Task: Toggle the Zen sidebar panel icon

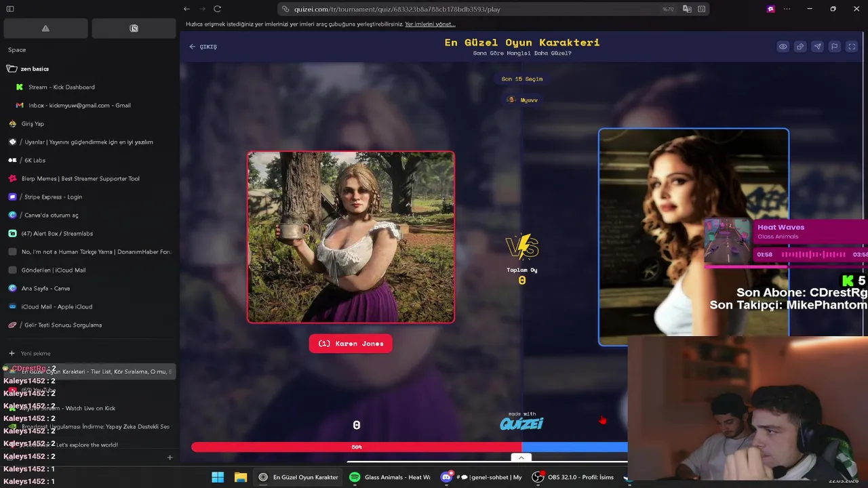Action: tap(10, 9)
